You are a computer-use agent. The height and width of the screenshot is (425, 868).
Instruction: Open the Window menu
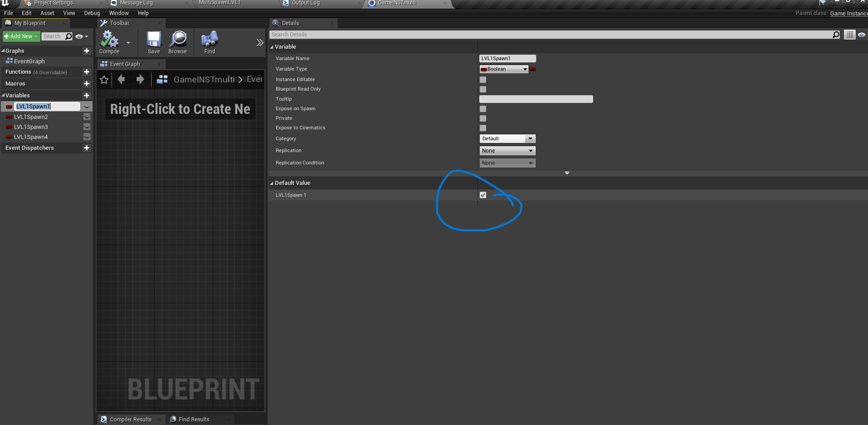pyautogui.click(x=118, y=13)
